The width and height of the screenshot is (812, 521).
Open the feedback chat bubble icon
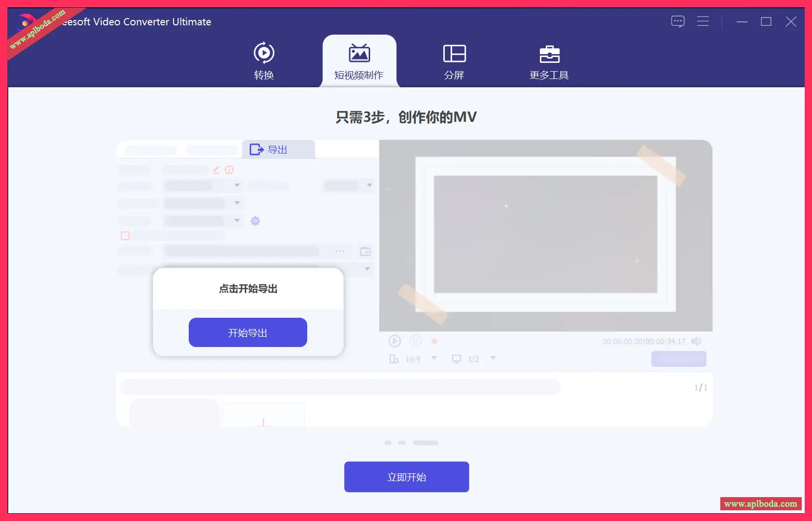tap(677, 21)
